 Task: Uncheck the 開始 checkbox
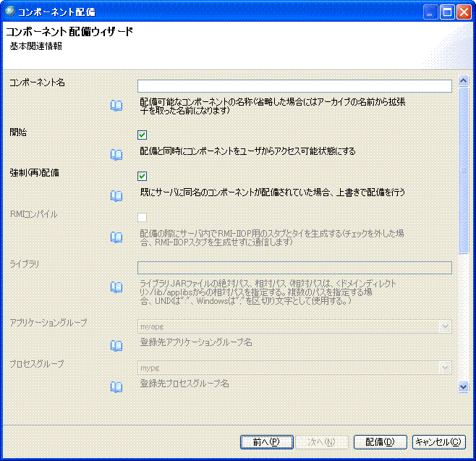(143, 135)
